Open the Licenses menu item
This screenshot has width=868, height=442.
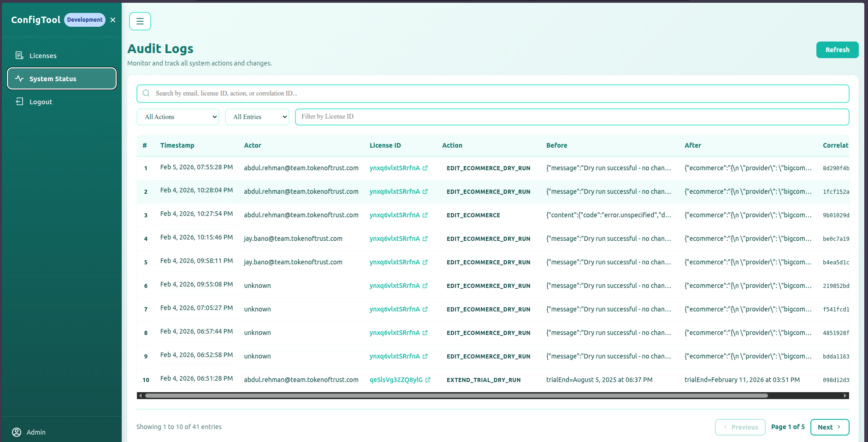click(43, 56)
